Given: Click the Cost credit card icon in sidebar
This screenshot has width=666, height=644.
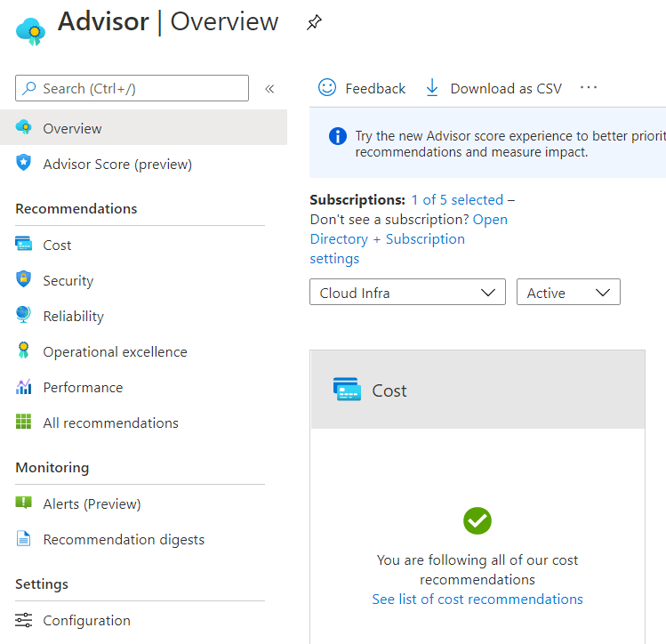Looking at the screenshot, I should click(23, 244).
